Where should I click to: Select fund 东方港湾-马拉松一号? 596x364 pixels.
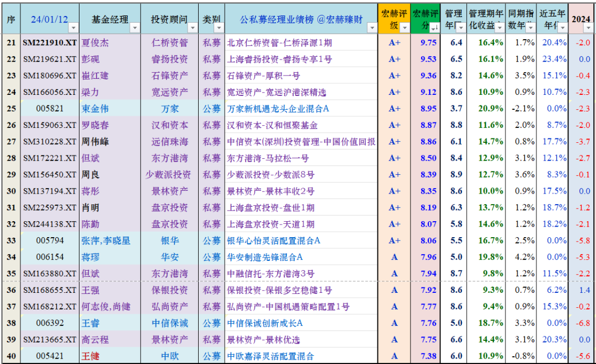point(268,158)
